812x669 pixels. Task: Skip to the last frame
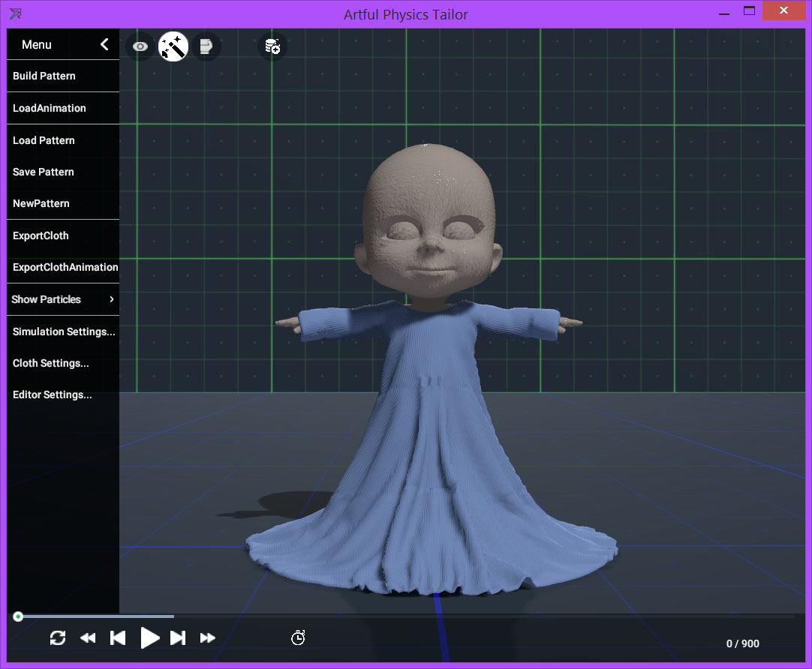pos(178,638)
